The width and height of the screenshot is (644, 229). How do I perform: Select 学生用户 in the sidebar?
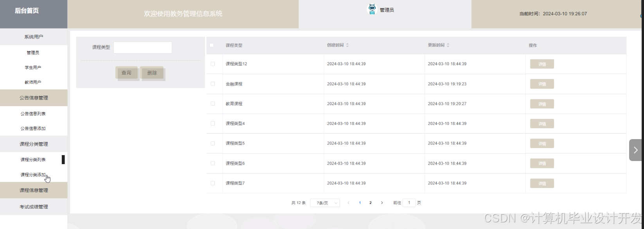pyautogui.click(x=33, y=68)
